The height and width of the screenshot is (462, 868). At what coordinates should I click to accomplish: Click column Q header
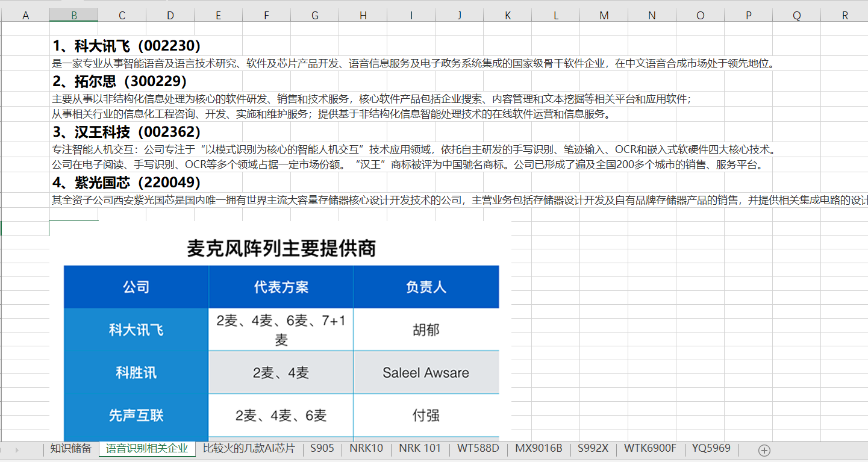tap(797, 16)
